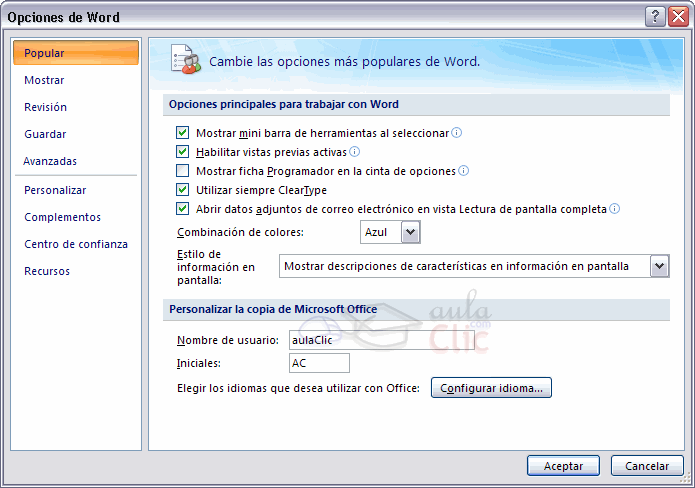Image resolution: width=695 pixels, height=488 pixels.
Task: Click the resize grip at dialog corner
Action: click(685, 479)
